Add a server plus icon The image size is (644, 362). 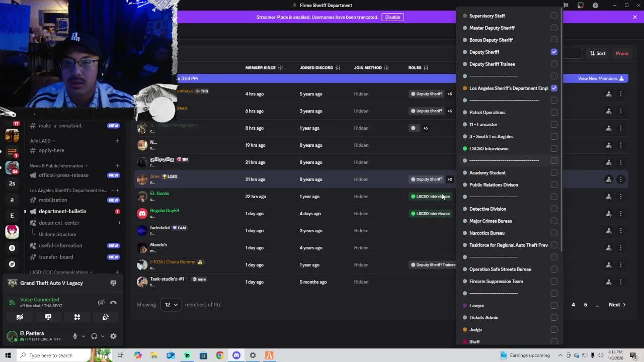coord(12,248)
